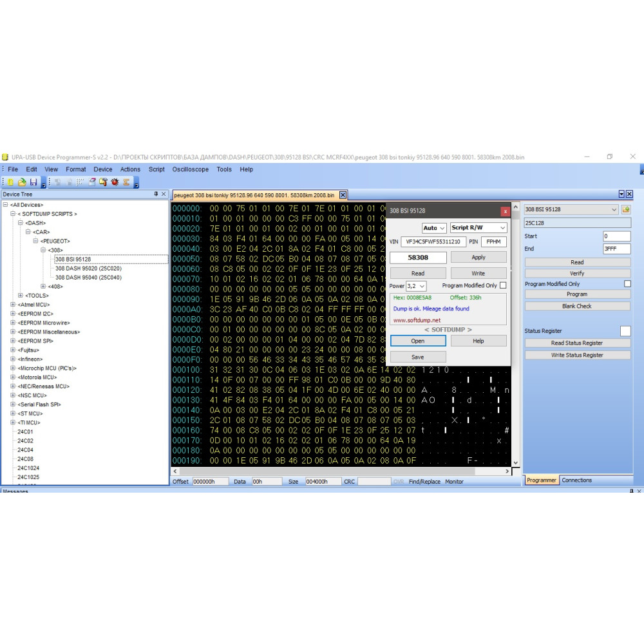Click the mileage 58308 input field
The image size is (644, 644).
[x=418, y=258]
